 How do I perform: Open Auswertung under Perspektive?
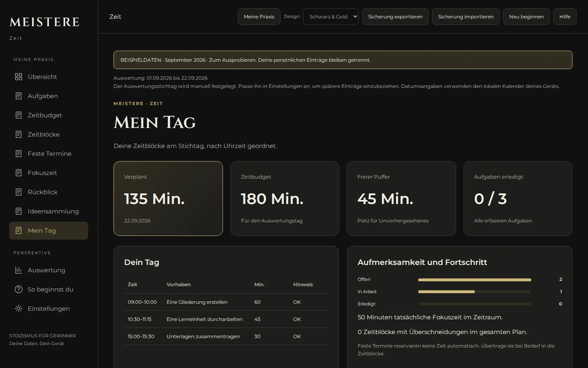tap(49, 270)
